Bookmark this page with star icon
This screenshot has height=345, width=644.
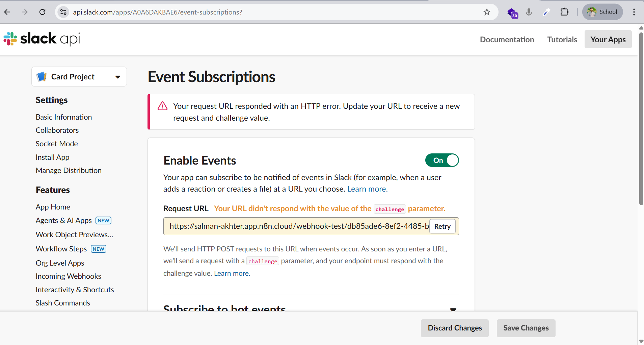(487, 12)
